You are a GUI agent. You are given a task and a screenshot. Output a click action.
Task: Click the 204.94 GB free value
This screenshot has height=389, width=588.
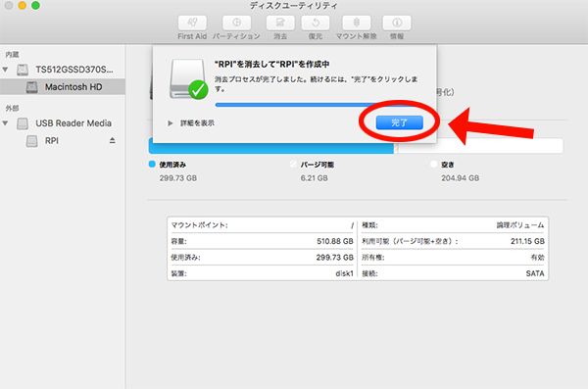pos(461,178)
